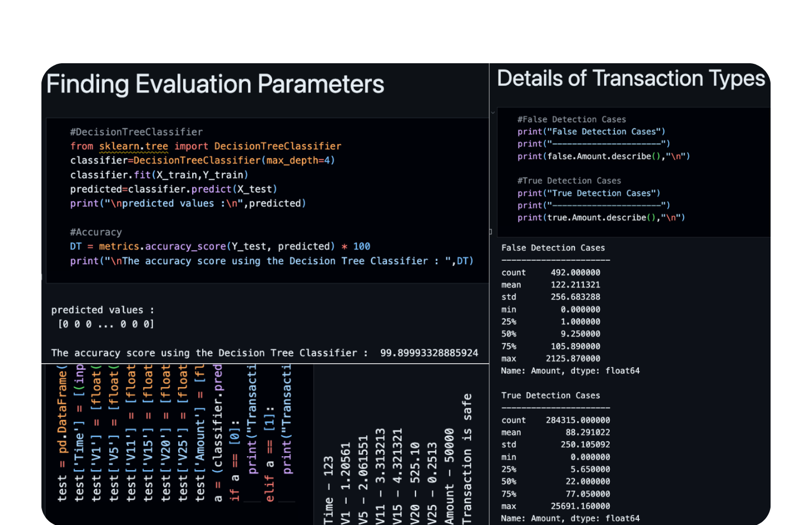Select the "Details of Transaction Types" heading

(x=631, y=79)
